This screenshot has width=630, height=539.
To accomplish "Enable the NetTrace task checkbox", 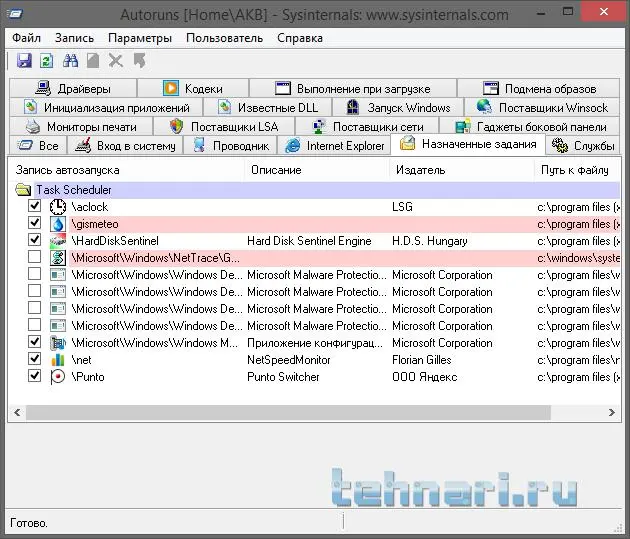I will pos(35,257).
